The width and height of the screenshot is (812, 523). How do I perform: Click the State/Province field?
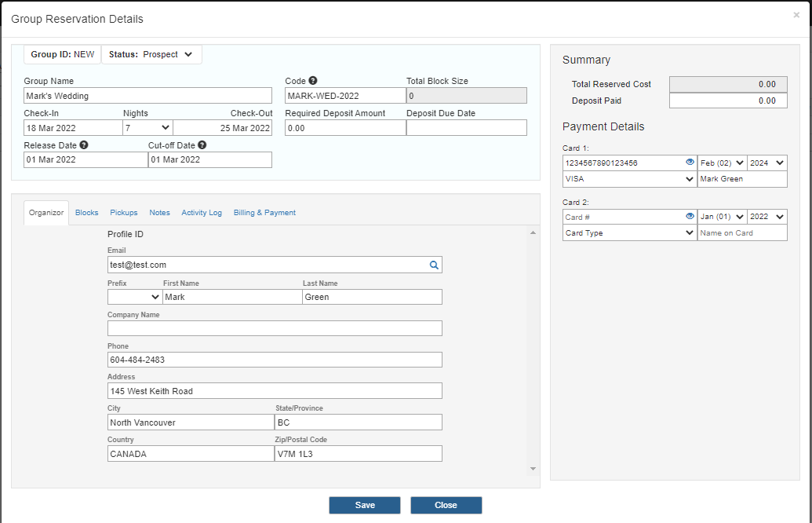[359, 422]
